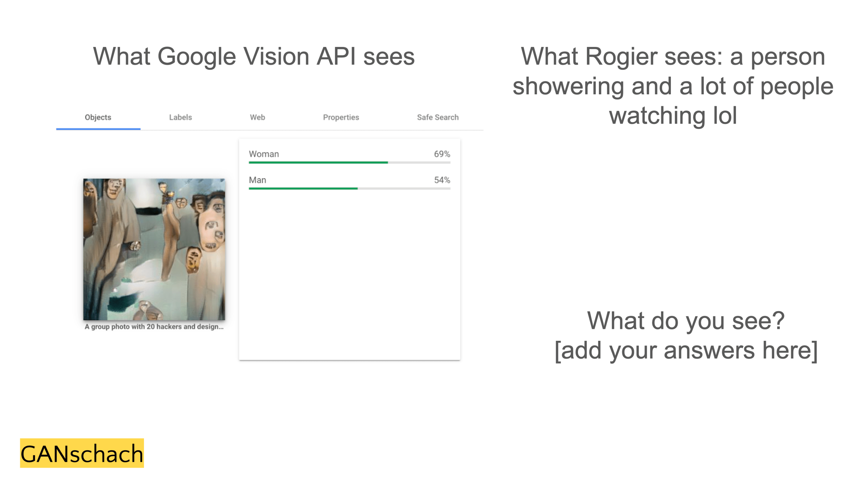Click the 69% confidence value
Viewport: 868px width, 481px height.
pos(442,154)
